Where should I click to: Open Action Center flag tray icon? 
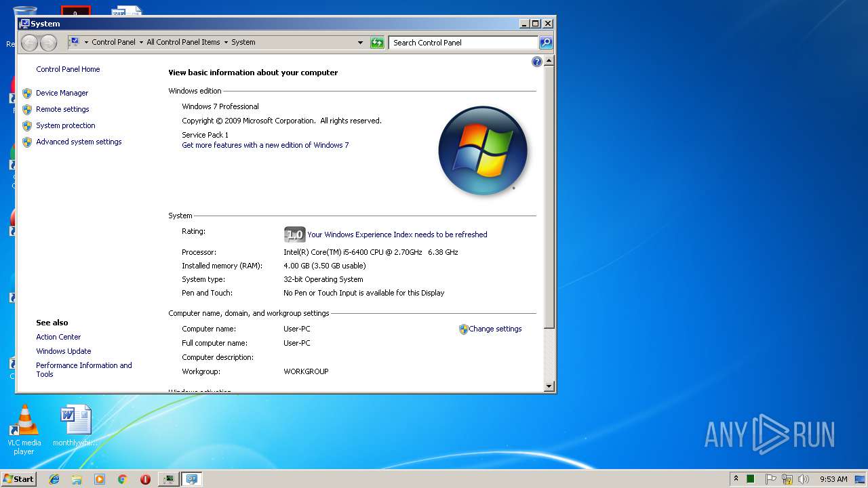coord(771,479)
